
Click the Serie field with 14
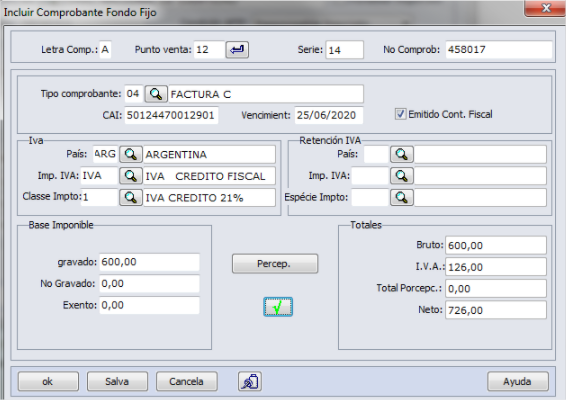tap(345, 50)
